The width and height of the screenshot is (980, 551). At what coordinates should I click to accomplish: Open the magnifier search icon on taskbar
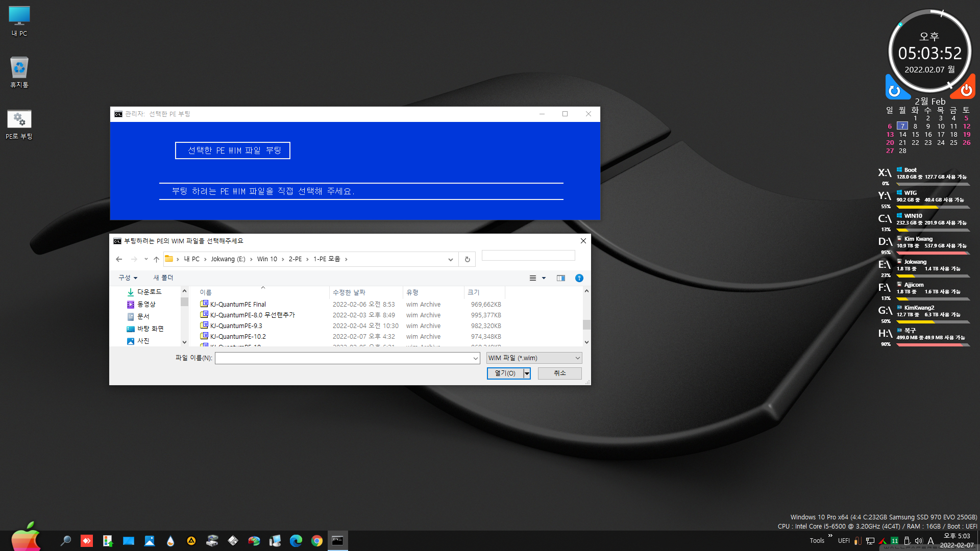click(65, 541)
